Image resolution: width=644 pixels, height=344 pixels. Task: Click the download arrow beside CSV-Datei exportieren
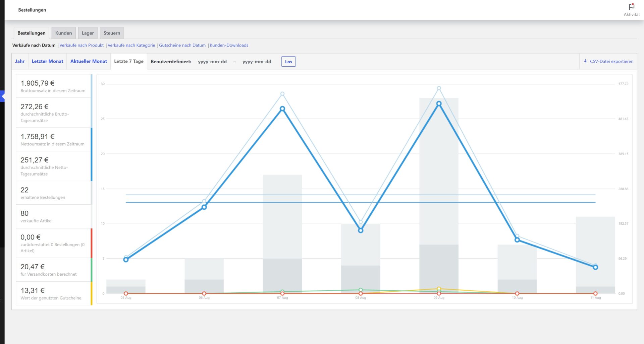(x=585, y=61)
